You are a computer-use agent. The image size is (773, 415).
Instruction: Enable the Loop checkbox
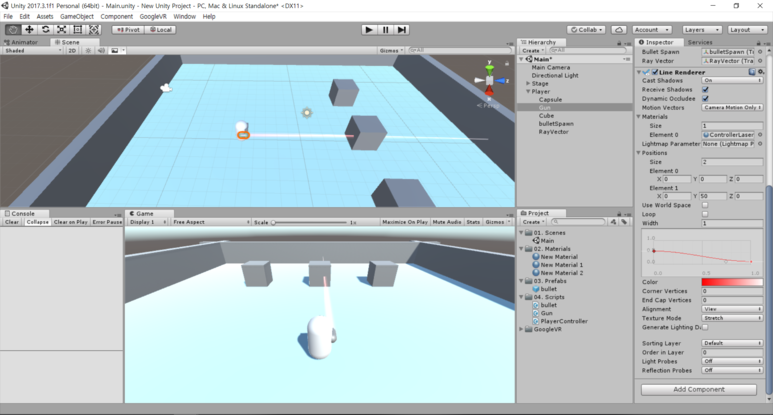(x=705, y=214)
